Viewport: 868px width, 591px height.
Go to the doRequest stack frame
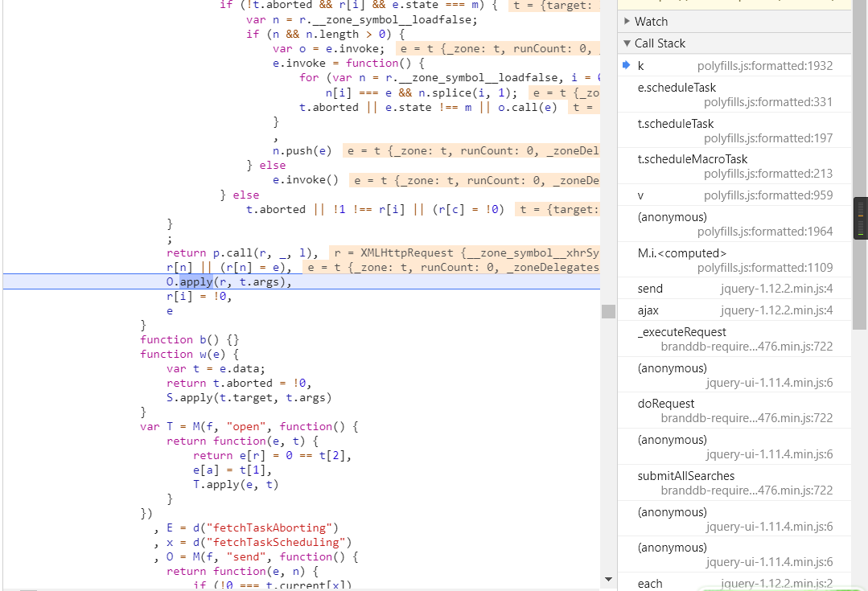(x=665, y=404)
